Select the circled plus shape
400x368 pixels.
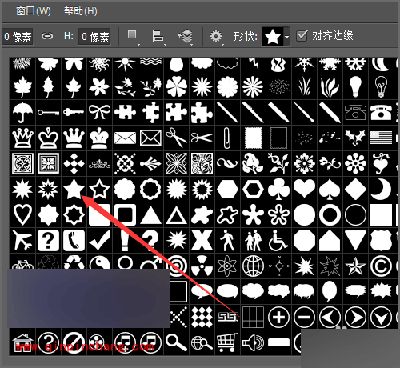click(279, 317)
